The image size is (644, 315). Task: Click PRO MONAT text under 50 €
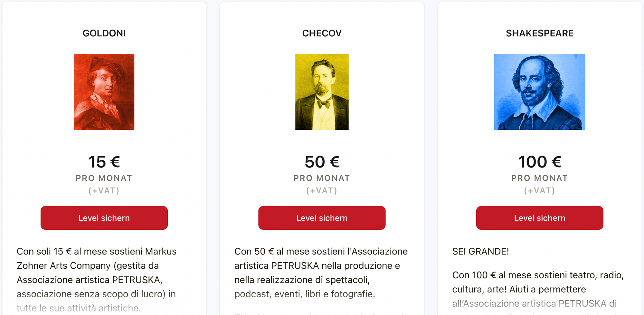[322, 178]
